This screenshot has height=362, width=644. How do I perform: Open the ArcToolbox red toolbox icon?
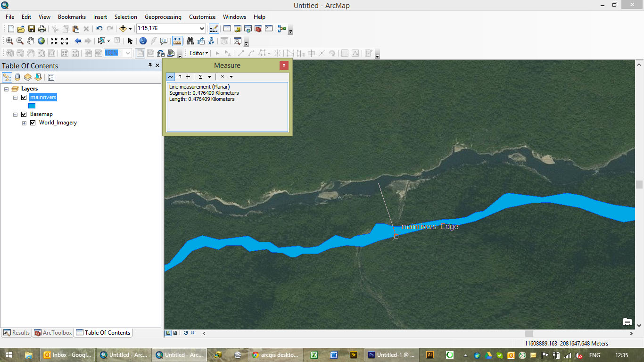click(258, 29)
